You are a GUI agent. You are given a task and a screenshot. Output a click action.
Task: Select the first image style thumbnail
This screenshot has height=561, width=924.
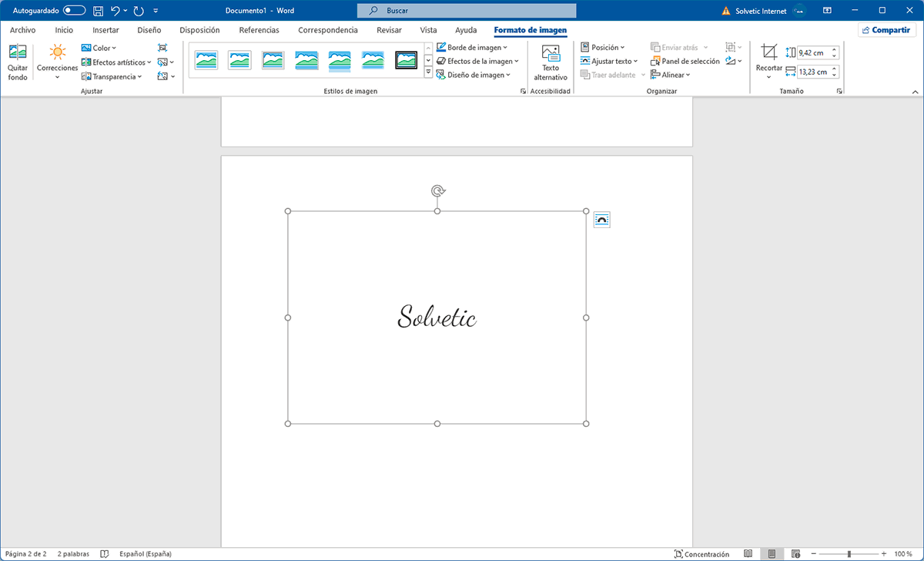206,59
